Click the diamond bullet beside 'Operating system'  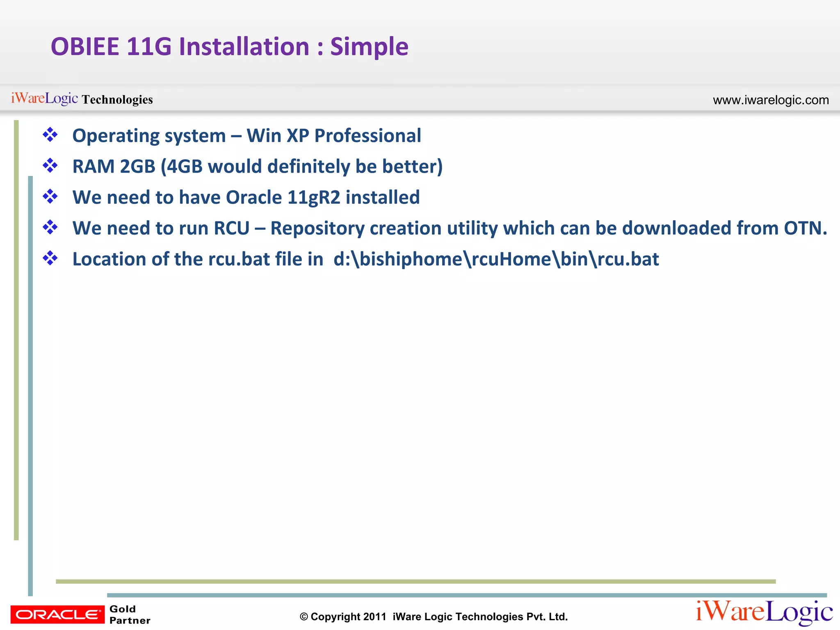point(50,135)
